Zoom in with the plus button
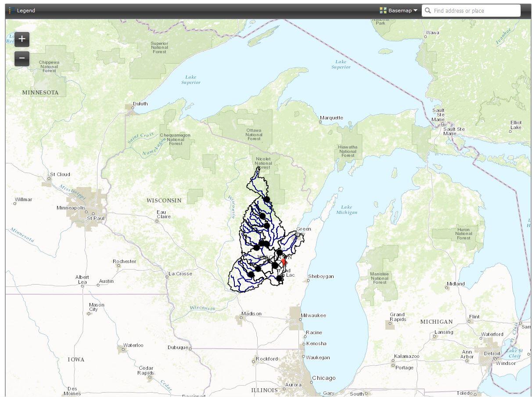Viewport: 532px width, 397px height. tap(22, 39)
